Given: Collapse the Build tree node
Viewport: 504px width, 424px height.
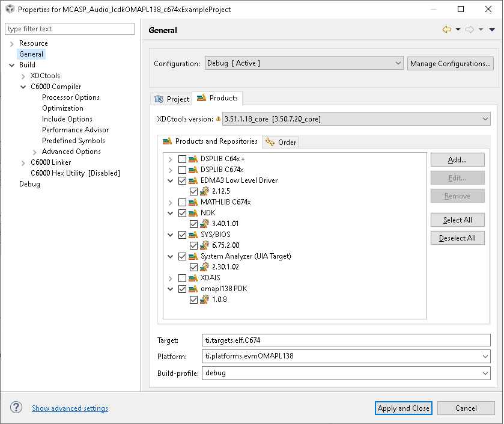Looking at the screenshot, I should 12,66.
